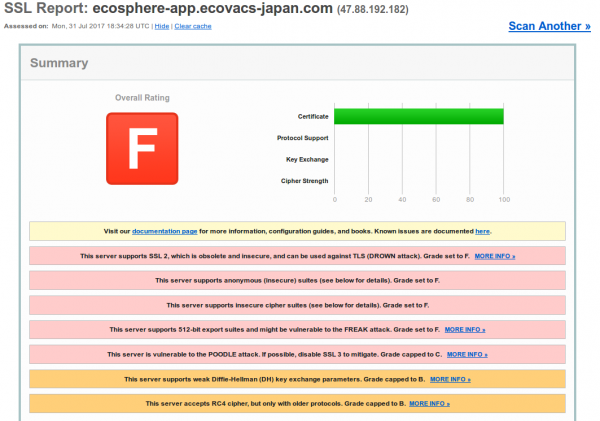The image size is (600, 421).
Task: Click the Summary section header
Action: [59, 63]
